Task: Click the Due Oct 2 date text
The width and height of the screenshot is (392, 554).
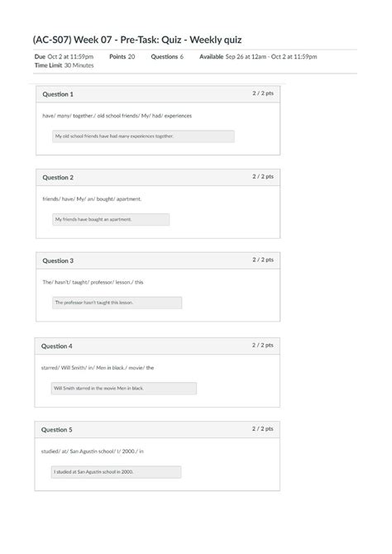Action: pyautogui.click(x=64, y=56)
